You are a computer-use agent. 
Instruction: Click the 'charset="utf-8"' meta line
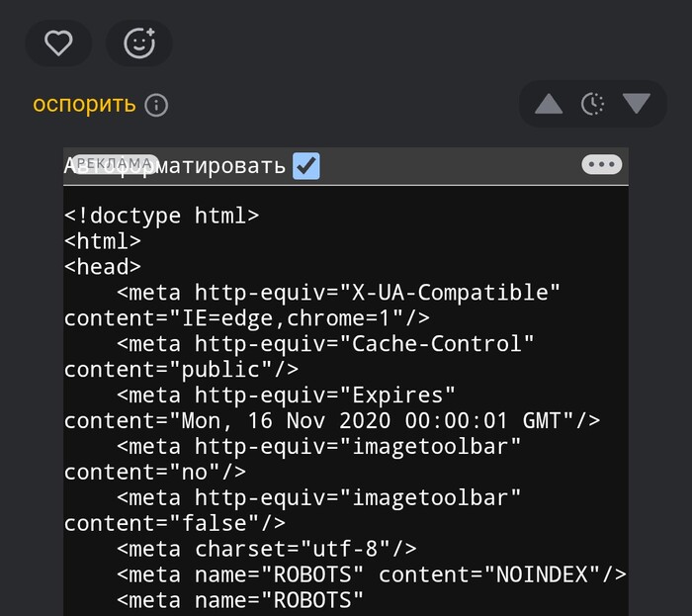click(x=267, y=549)
